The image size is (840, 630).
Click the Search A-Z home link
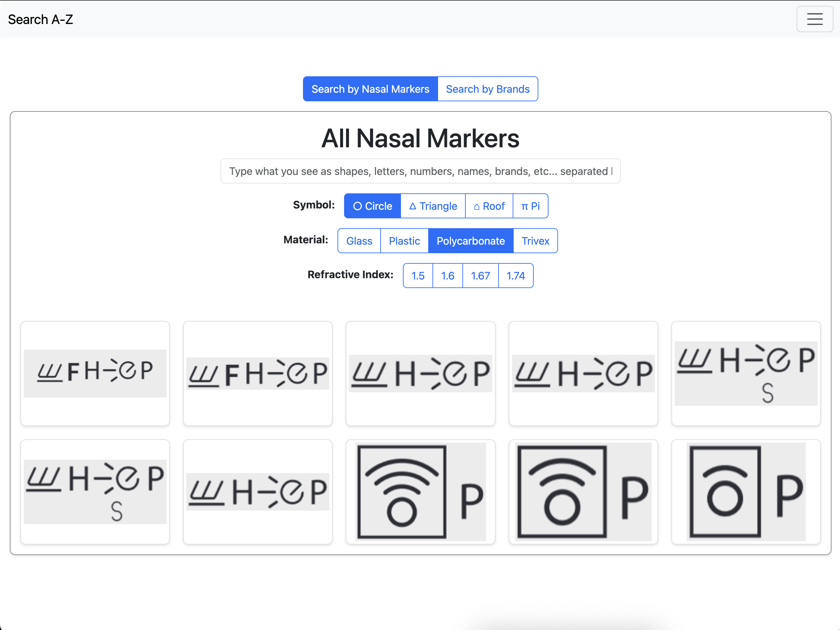[x=40, y=19]
